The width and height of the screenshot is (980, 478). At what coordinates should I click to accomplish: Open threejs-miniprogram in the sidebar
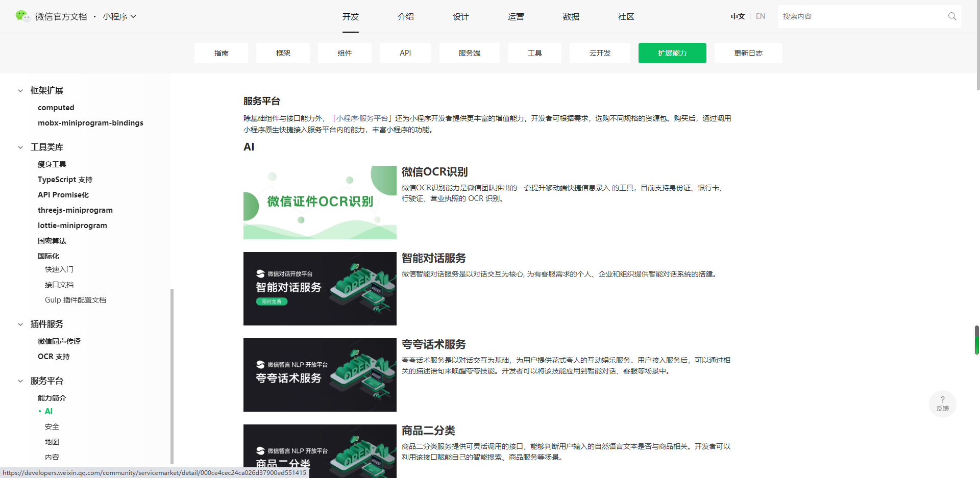coord(75,210)
